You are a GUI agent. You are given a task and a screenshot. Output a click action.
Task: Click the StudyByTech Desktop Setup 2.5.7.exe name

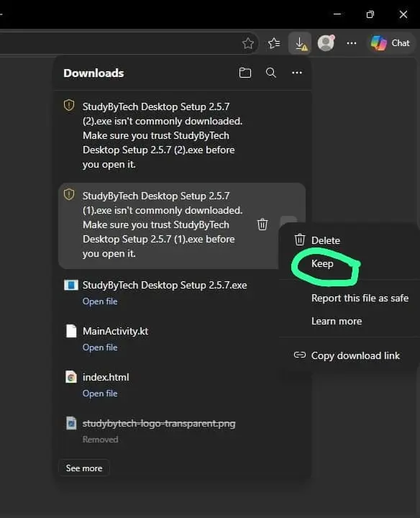coord(165,285)
